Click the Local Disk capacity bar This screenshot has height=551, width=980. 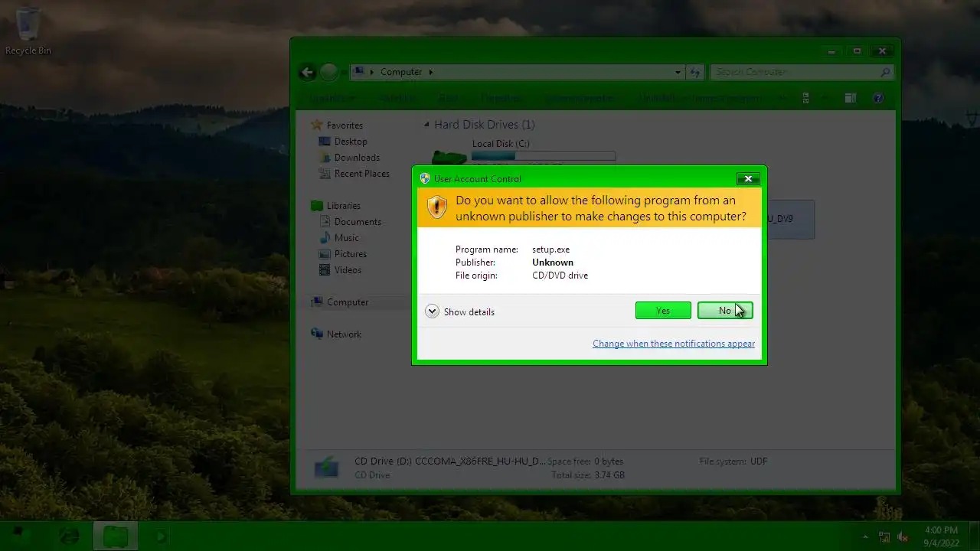[x=544, y=156]
